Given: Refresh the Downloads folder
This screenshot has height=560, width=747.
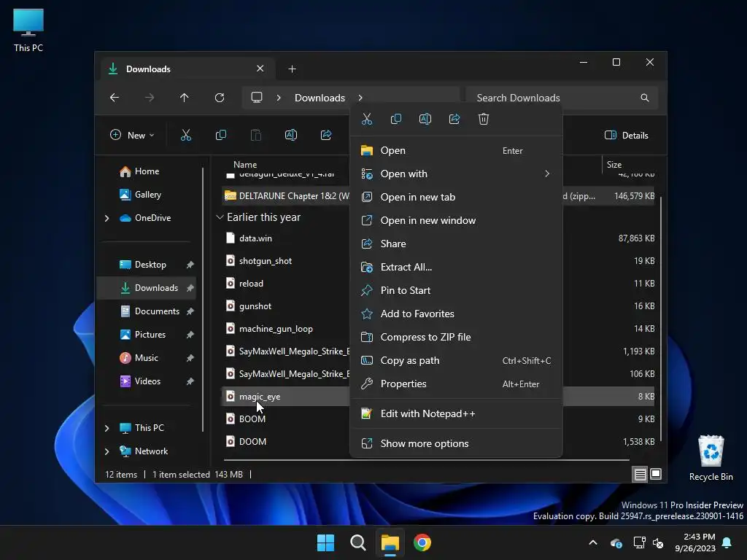Looking at the screenshot, I should pos(219,98).
